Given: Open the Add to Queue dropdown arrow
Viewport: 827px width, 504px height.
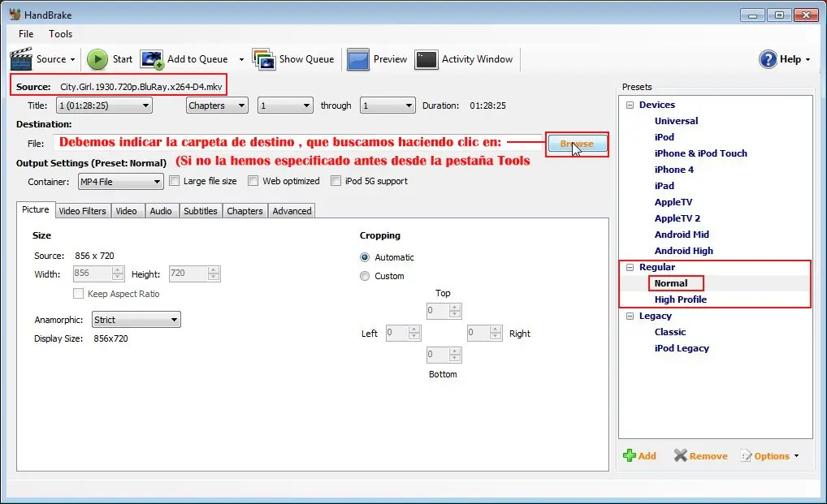Looking at the screenshot, I should pyautogui.click(x=241, y=59).
